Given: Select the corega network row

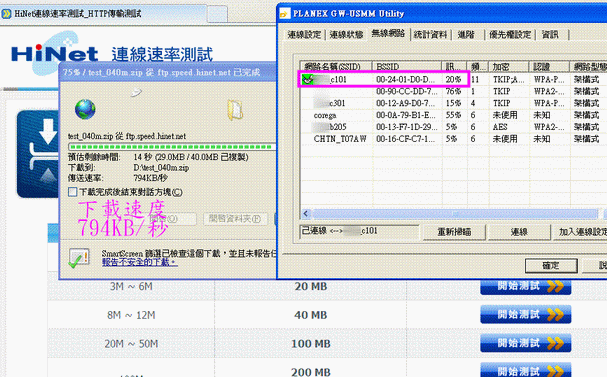Looking at the screenshot, I should (453, 115).
